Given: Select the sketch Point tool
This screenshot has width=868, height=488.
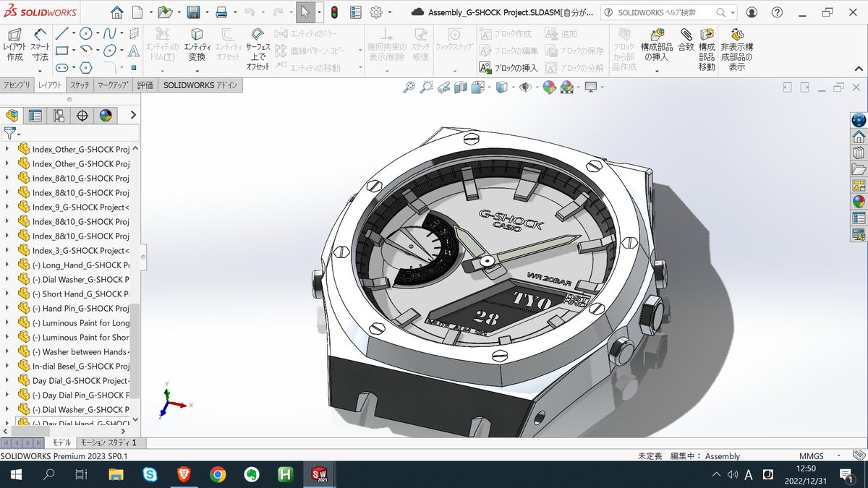Looking at the screenshot, I should [x=133, y=67].
